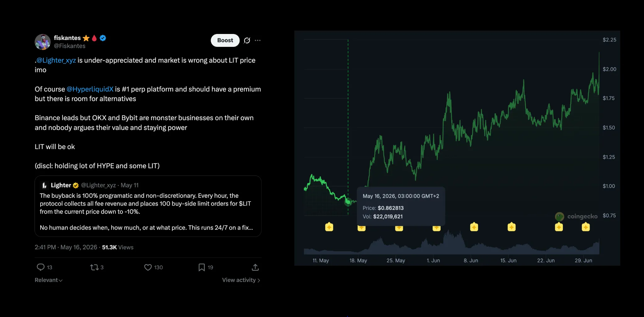Click the event marker near 15. Jun
The image size is (644, 317).
[512, 227]
